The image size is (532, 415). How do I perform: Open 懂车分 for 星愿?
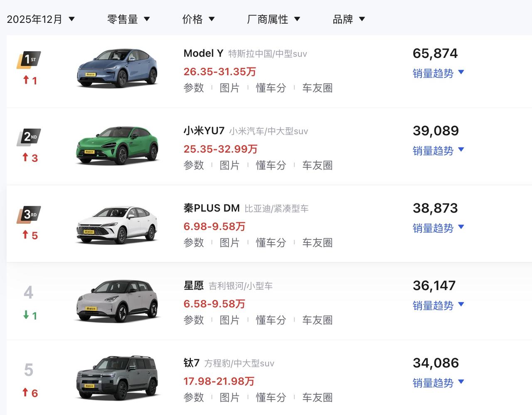tap(271, 320)
